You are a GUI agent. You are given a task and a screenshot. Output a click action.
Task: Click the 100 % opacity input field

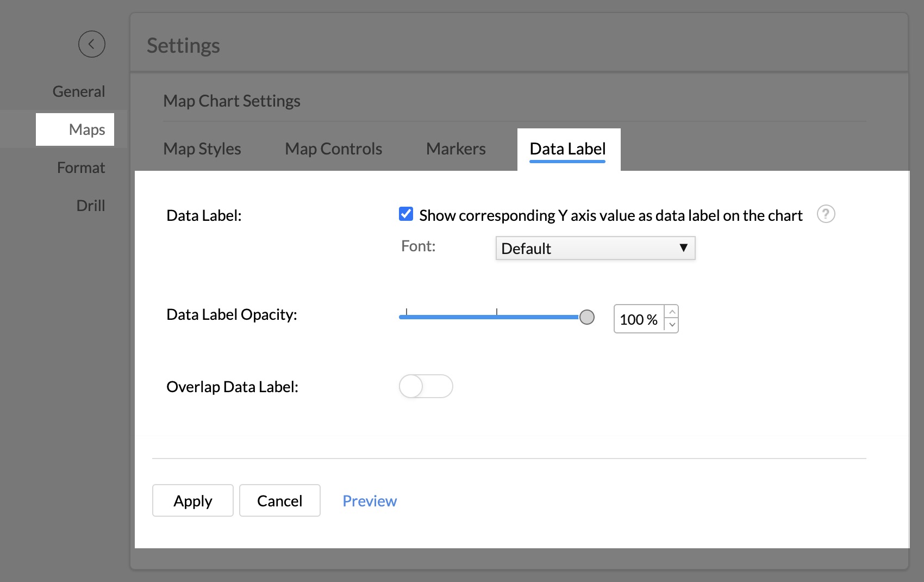tap(639, 319)
